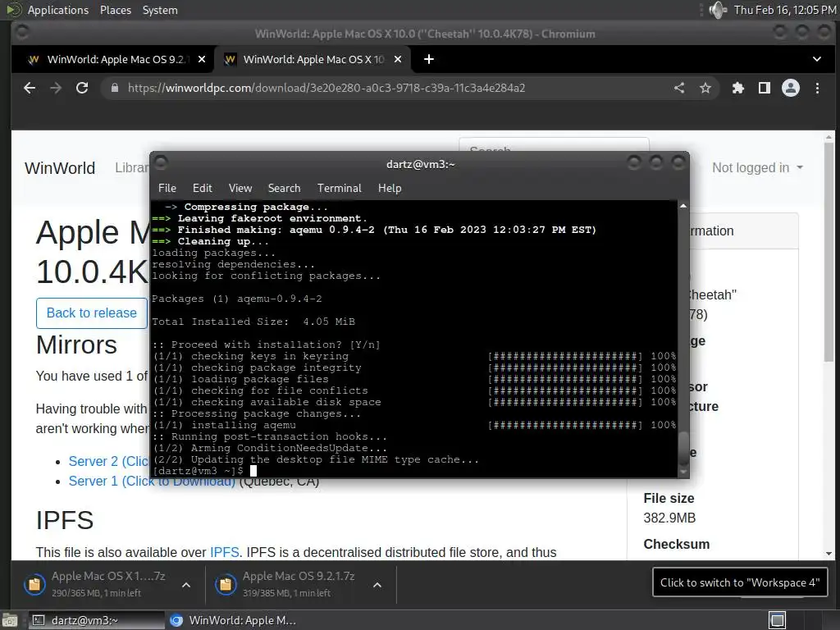Open the Not logged in dropdown
840x630 pixels.
click(x=757, y=167)
